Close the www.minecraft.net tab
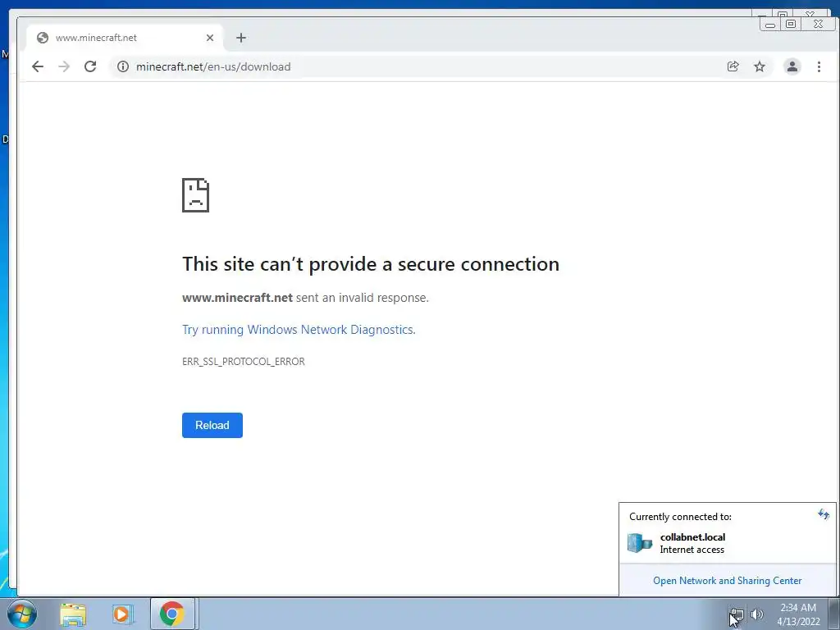Image resolution: width=840 pixels, height=630 pixels. [x=209, y=38]
